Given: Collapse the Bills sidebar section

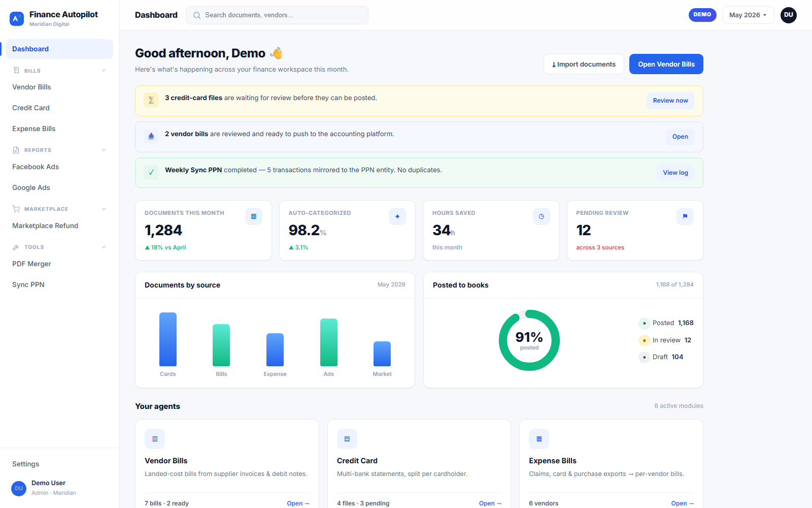Looking at the screenshot, I should pos(104,71).
